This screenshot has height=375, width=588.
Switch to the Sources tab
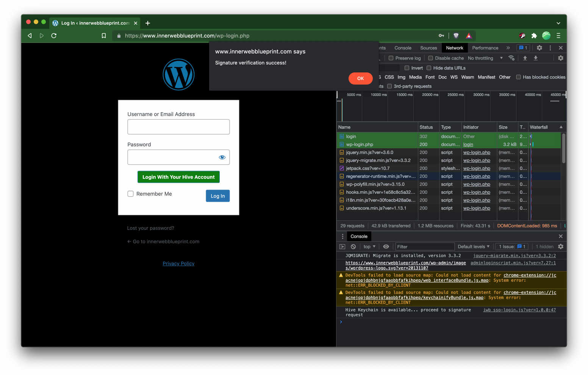(x=428, y=48)
